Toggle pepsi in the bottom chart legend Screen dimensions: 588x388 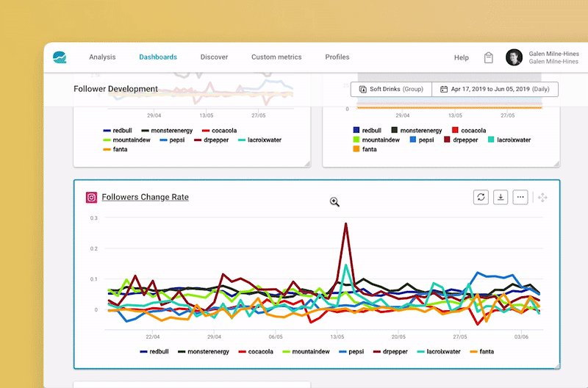point(351,352)
